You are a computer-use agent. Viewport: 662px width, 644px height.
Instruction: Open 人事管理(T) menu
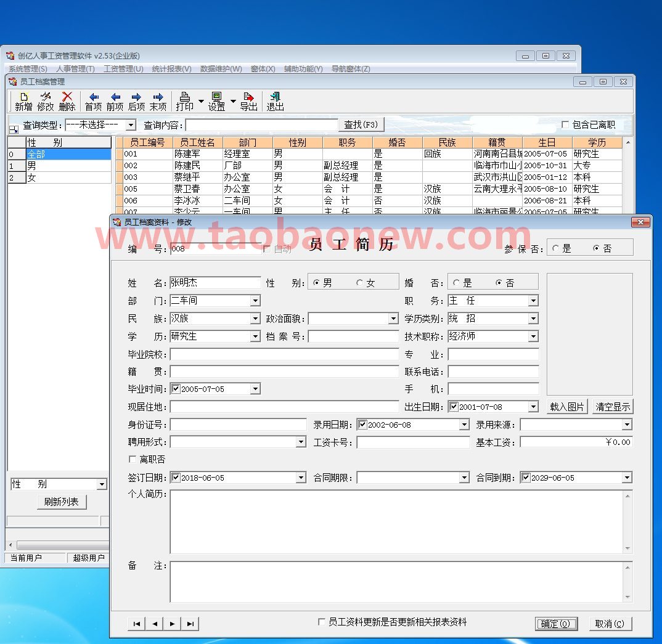75,69
